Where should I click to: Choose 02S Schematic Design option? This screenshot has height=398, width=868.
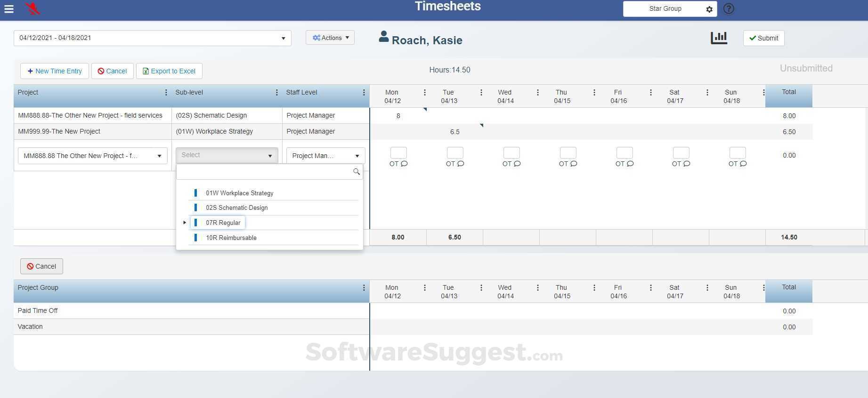(x=236, y=207)
